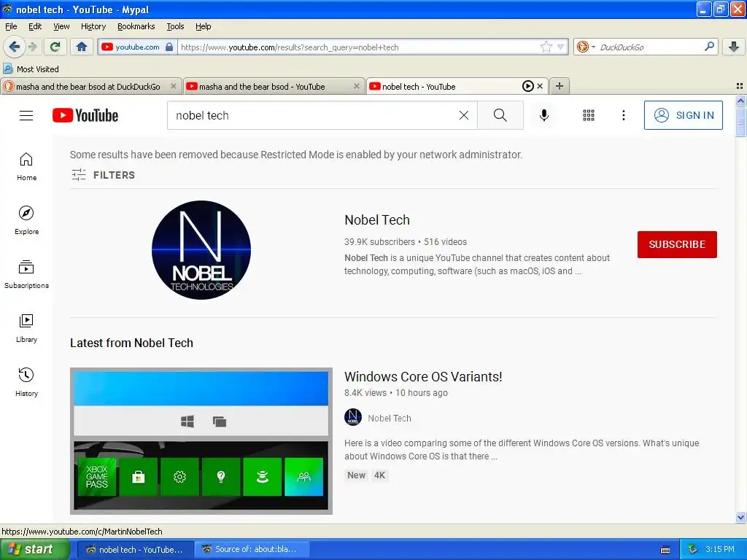The width and height of the screenshot is (747, 560).
Task: Open the Windows Core OS Variants! title
Action: 423,377
